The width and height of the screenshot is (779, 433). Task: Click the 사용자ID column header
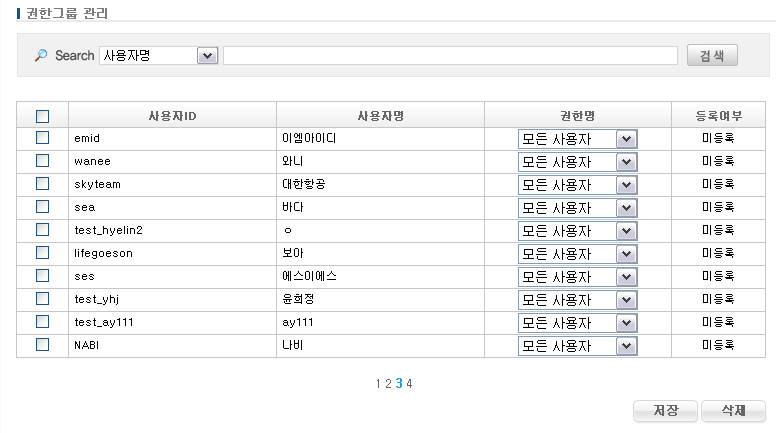tap(171, 116)
